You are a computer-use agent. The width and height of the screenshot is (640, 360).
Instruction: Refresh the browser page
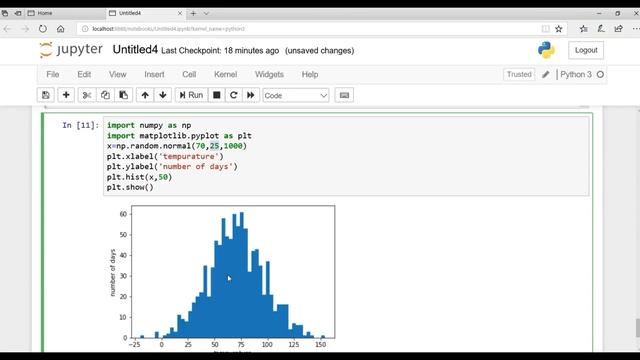click(x=42, y=29)
